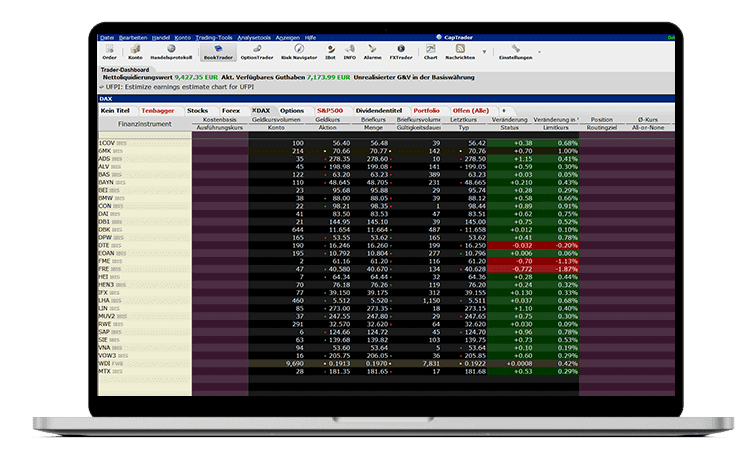740x459 pixels.
Task: Switch to the Portfolio tab
Action: [x=427, y=110]
